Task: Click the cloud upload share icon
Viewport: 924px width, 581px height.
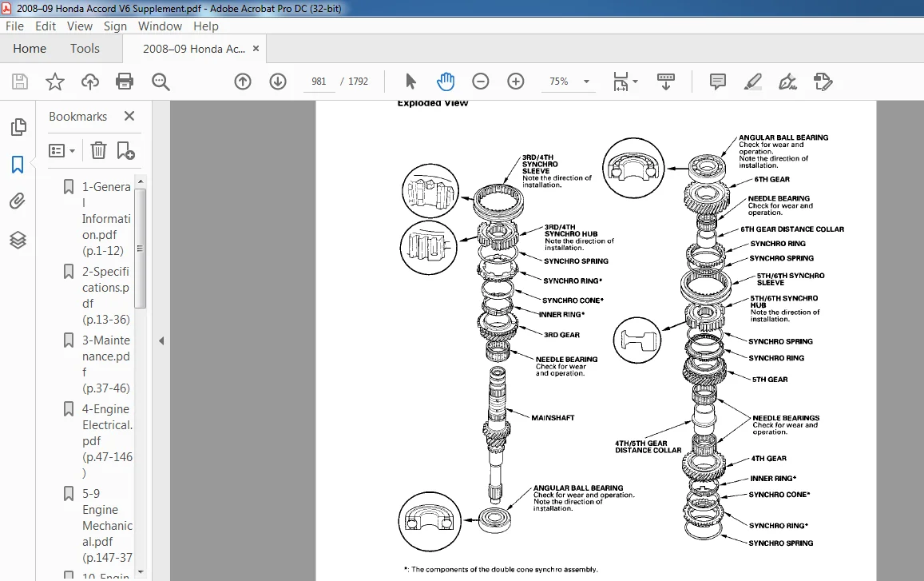Action: click(90, 82)
